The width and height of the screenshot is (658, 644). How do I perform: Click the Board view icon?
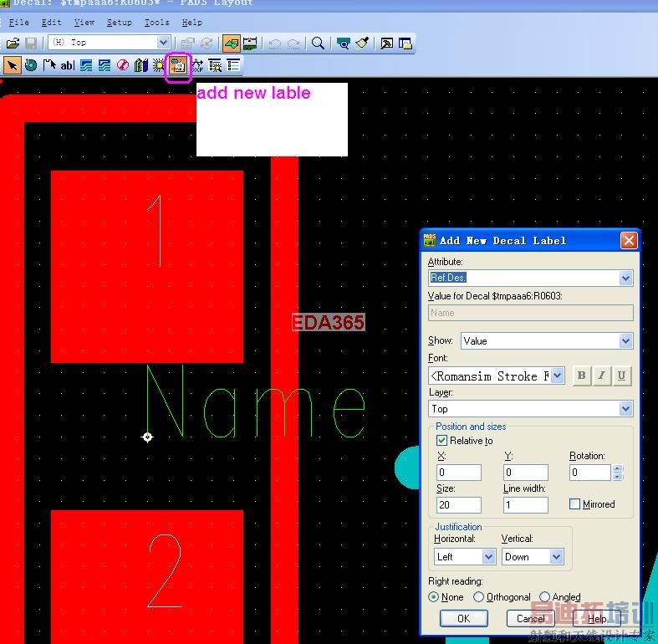coord(344,43)
